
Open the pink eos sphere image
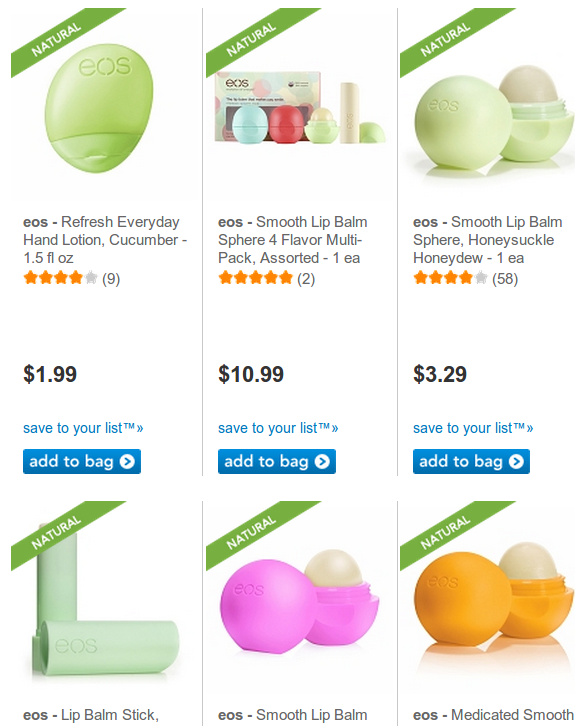point(300,601)
